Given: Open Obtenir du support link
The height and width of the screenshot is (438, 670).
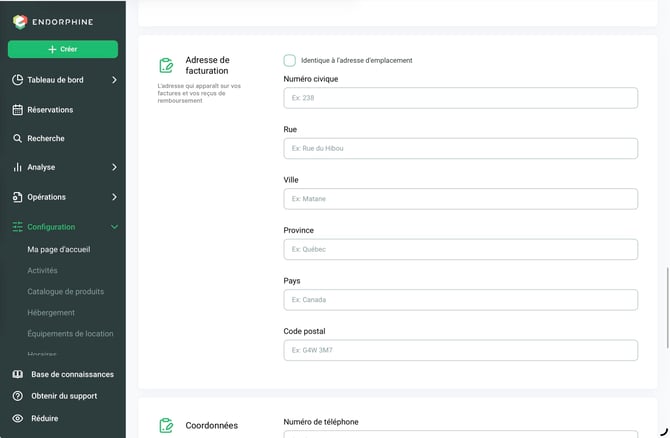Looking at the screenshot, I should click(x=64, y=396).
